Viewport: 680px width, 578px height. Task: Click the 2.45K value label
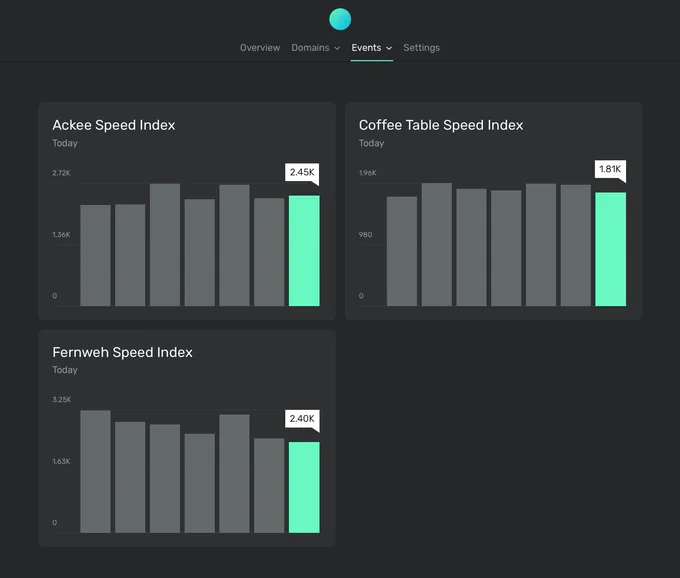click(x=302, y=172)
